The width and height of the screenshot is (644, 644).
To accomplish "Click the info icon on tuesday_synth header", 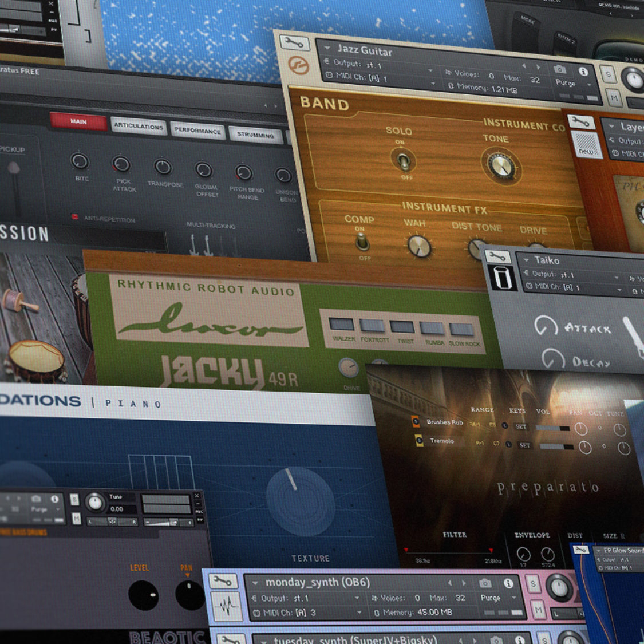I will pos(521,640).
